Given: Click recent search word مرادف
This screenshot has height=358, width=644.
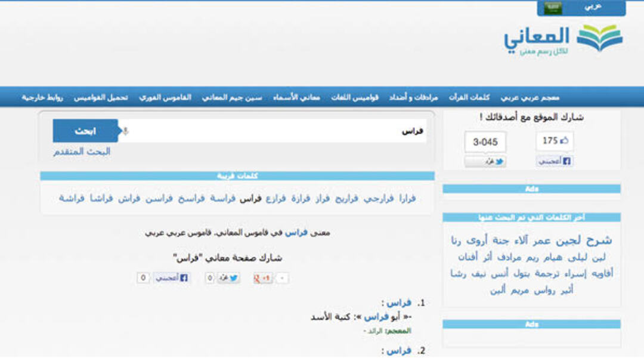Looking at the screenshot, I should tap(509, 258).
